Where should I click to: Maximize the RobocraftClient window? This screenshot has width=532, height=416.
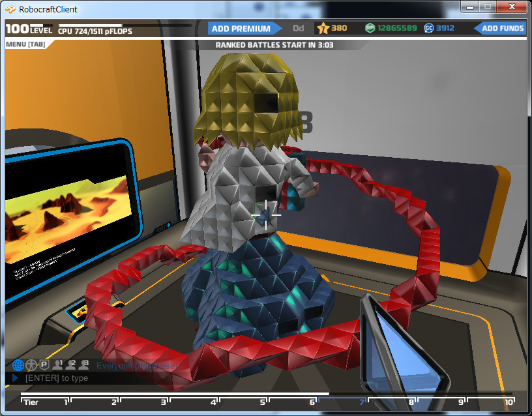[488, 7]
